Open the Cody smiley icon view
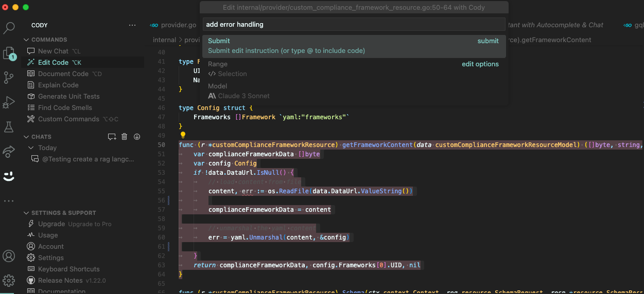The height and width of the screenshot is (294, 644). coord(9,176)
